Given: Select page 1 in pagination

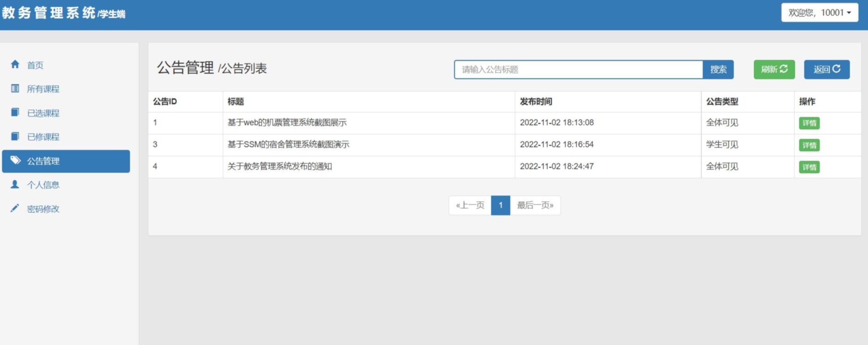Looking at the screenshot, I should 501,205.
